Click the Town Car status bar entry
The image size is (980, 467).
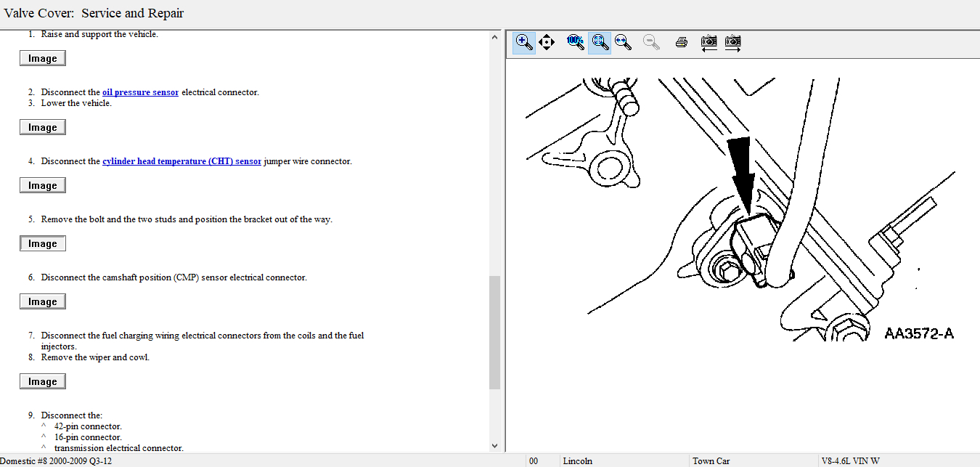click(711, 460)
